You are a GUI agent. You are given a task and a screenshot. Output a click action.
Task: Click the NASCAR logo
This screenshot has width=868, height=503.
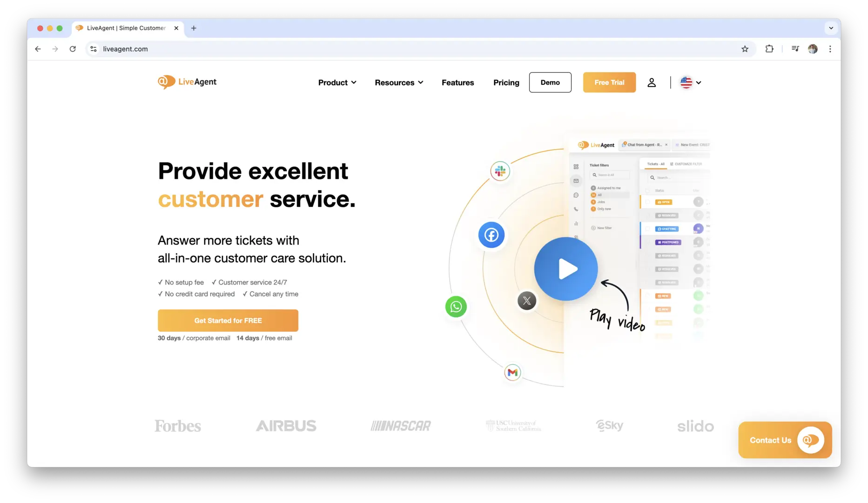[401, 426]
